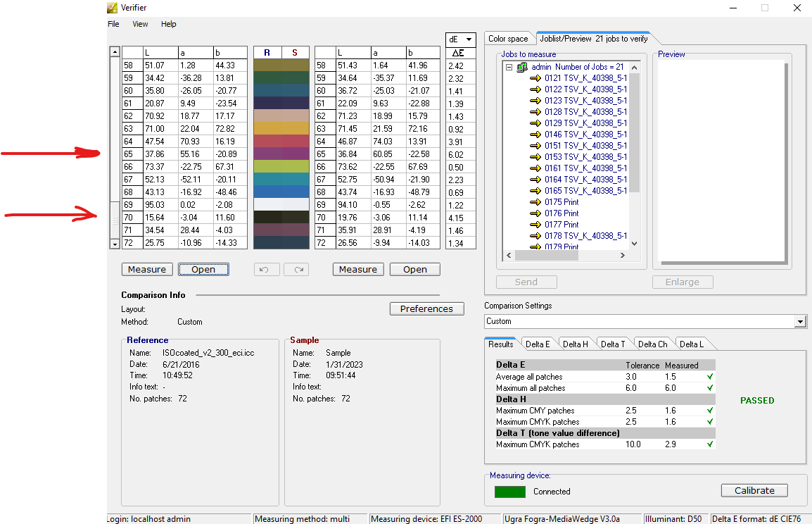Switch to the Delta L tab
This screenshot has width=812, height=524.
[692, 344]
